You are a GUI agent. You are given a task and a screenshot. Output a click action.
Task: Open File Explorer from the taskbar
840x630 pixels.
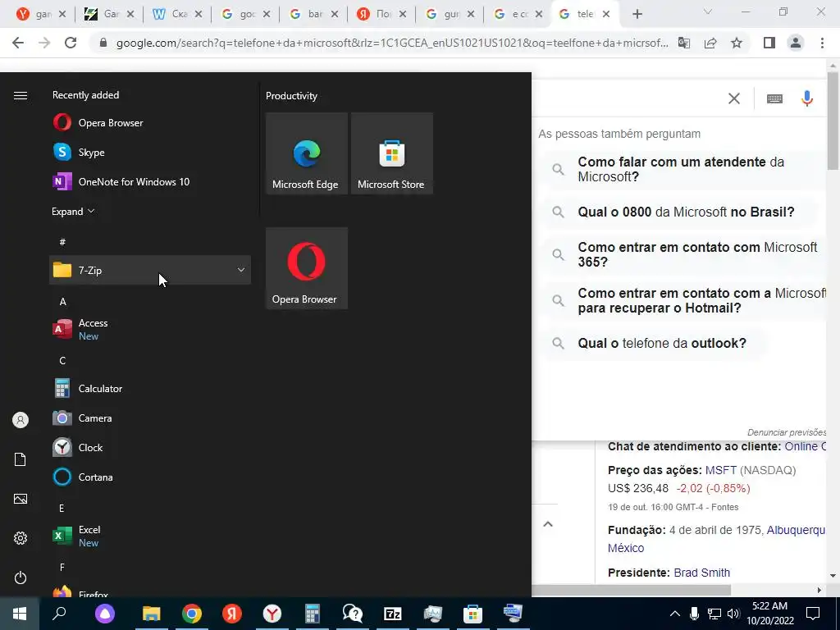point(152,614)
